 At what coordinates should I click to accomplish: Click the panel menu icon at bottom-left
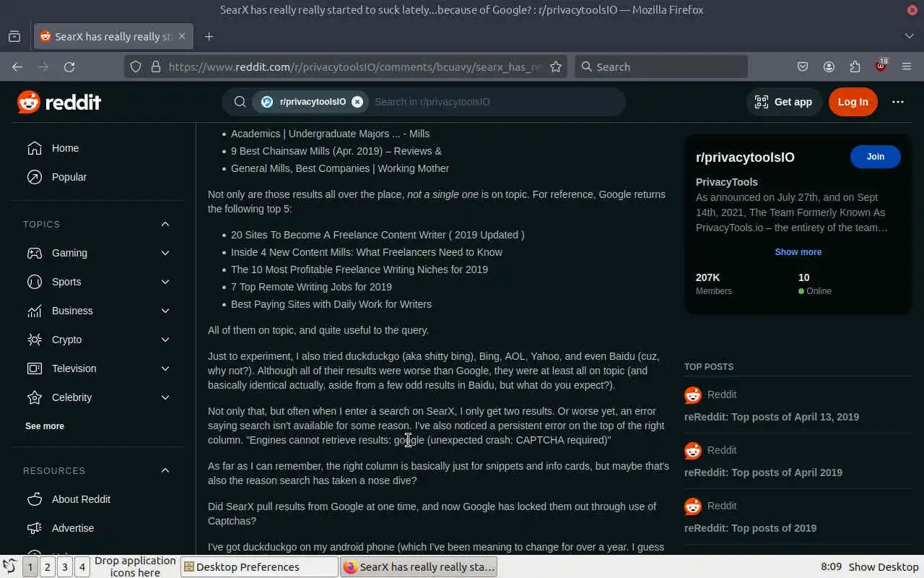click(x=10, y=566)
